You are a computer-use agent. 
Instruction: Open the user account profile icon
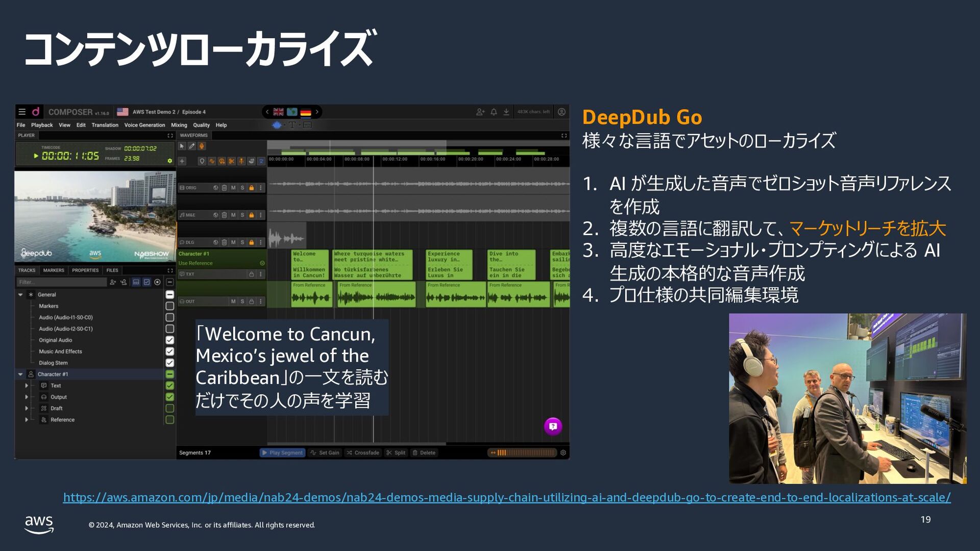point(561,112)
